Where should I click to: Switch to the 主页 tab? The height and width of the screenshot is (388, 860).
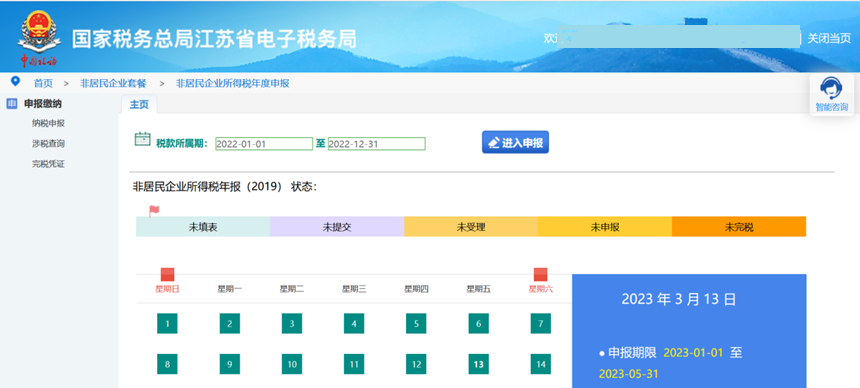click(x=139, y=104)
